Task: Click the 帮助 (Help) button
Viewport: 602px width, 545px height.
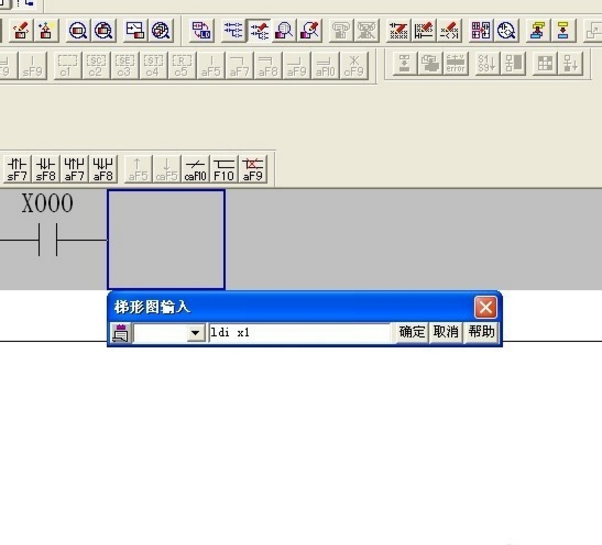Action: point(480,332)
